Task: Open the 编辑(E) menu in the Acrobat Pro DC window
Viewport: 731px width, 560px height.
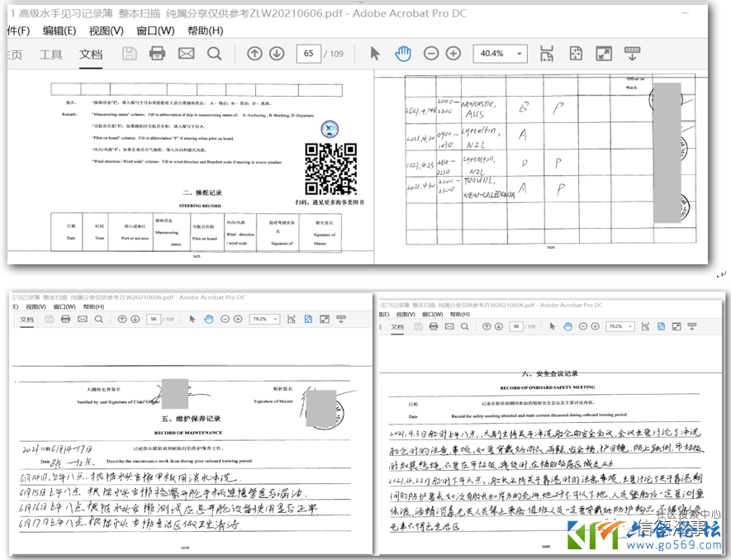Action: pos(59,31)
